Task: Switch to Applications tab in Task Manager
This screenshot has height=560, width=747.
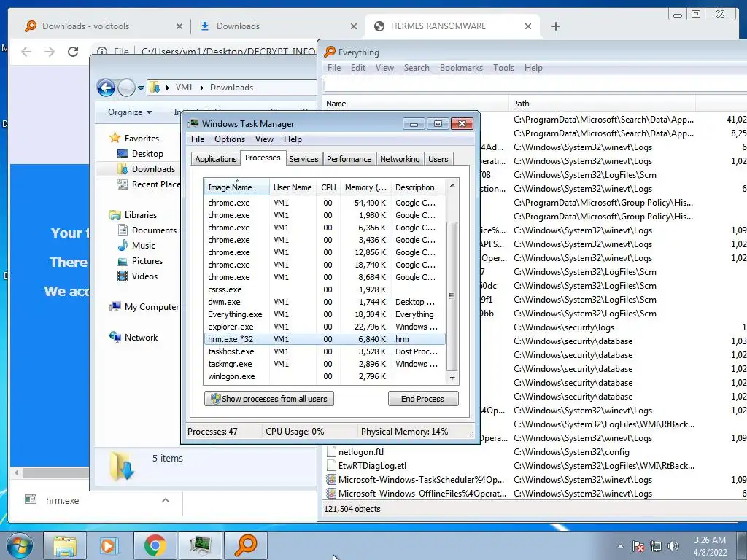Action: click(215, 159)
